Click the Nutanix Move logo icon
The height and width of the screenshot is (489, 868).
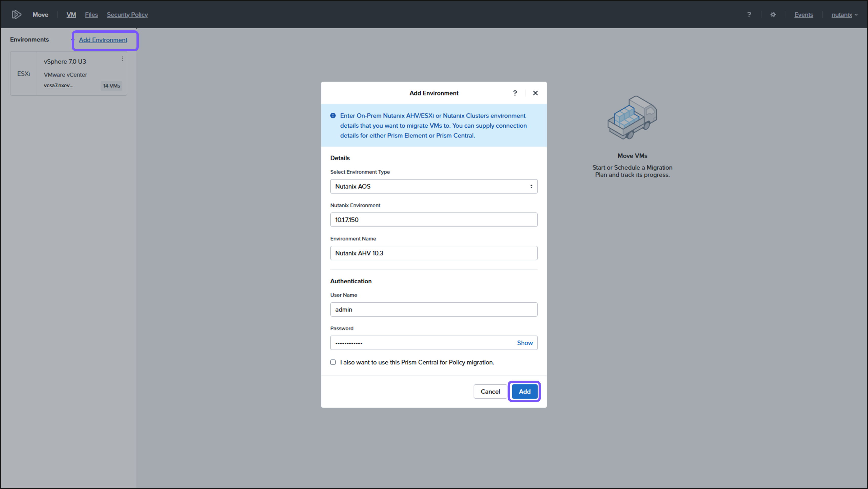point(16,14)
